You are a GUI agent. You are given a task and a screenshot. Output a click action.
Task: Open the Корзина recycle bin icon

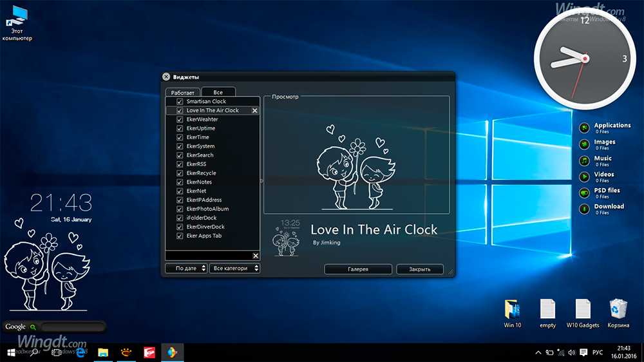618,310
